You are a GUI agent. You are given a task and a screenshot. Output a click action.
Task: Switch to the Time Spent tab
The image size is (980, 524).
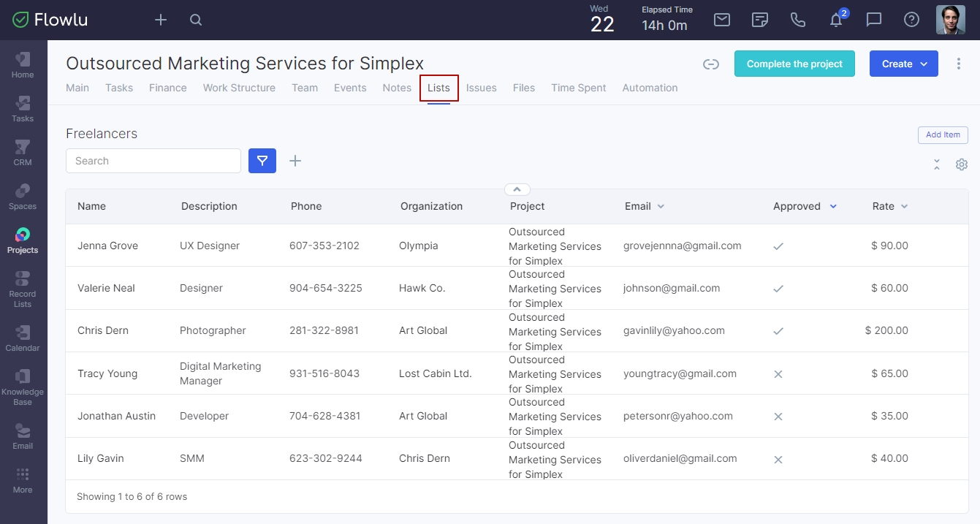tap(579, 88)
